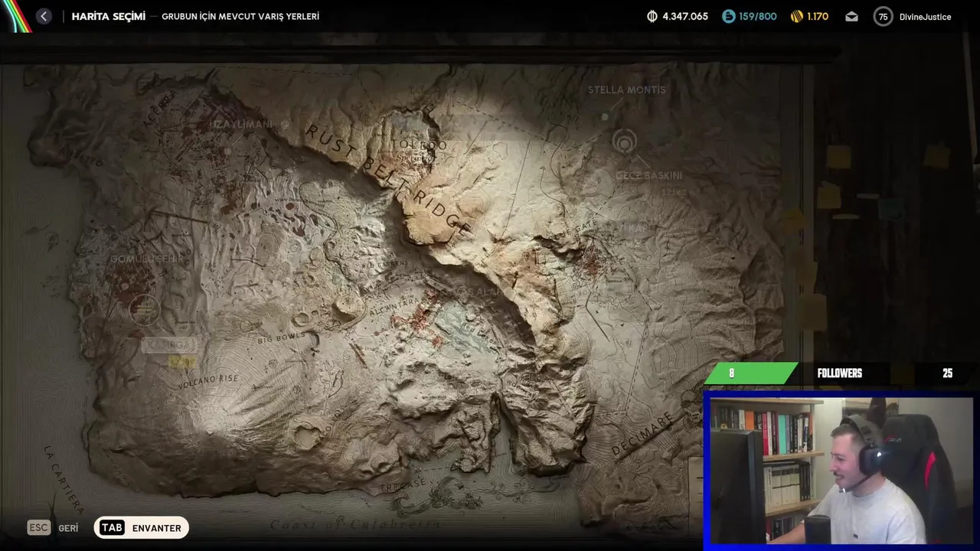Image resolution: width=980 pixels, height=551 pixels.
Task: Select the faint Mavi Kapı destination label
Action: coord(629,227)
